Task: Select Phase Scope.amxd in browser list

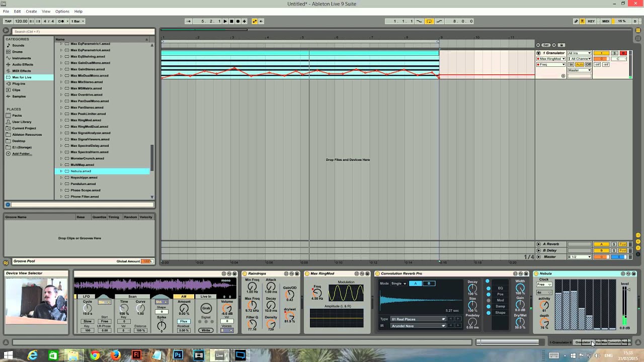Action: [86, 190]
